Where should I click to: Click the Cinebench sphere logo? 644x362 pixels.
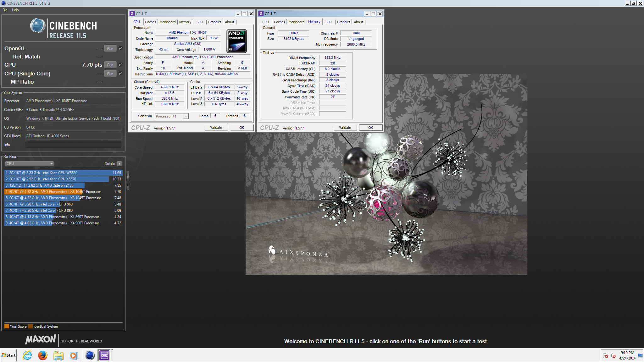pyautogui.click(x=38, y=26)
